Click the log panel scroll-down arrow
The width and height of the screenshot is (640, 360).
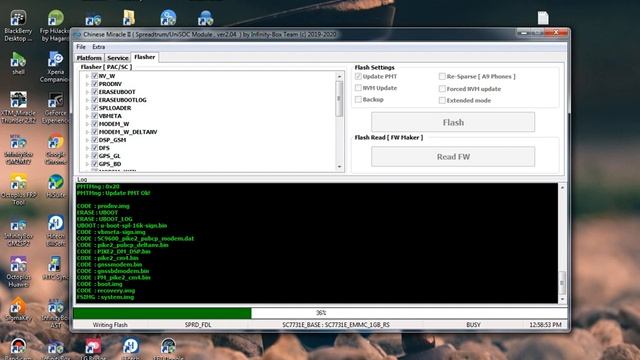562,299
